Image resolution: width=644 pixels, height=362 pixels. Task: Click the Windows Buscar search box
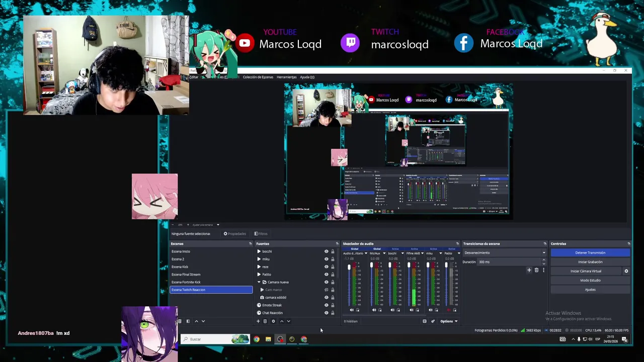pyautogui.click(x=215, y=339)
